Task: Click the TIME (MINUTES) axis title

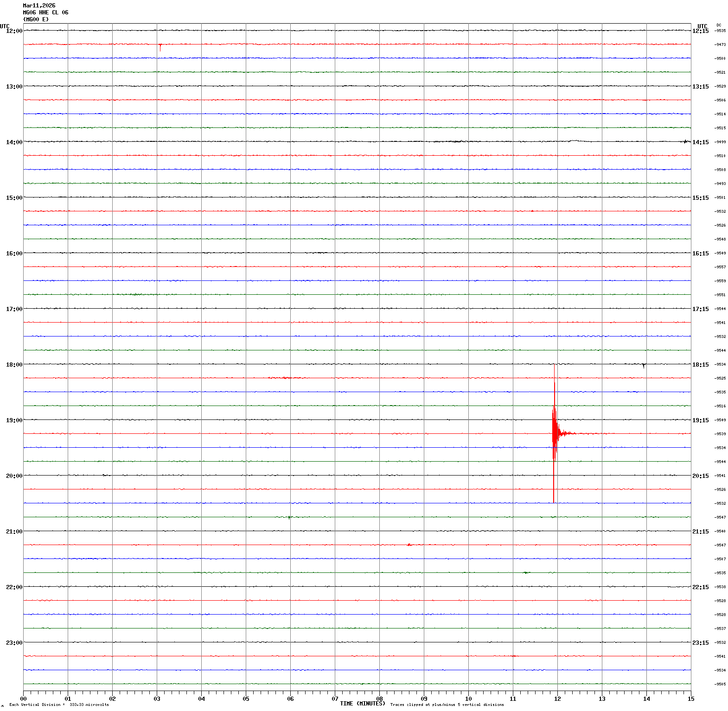Action: click(362, 704)
